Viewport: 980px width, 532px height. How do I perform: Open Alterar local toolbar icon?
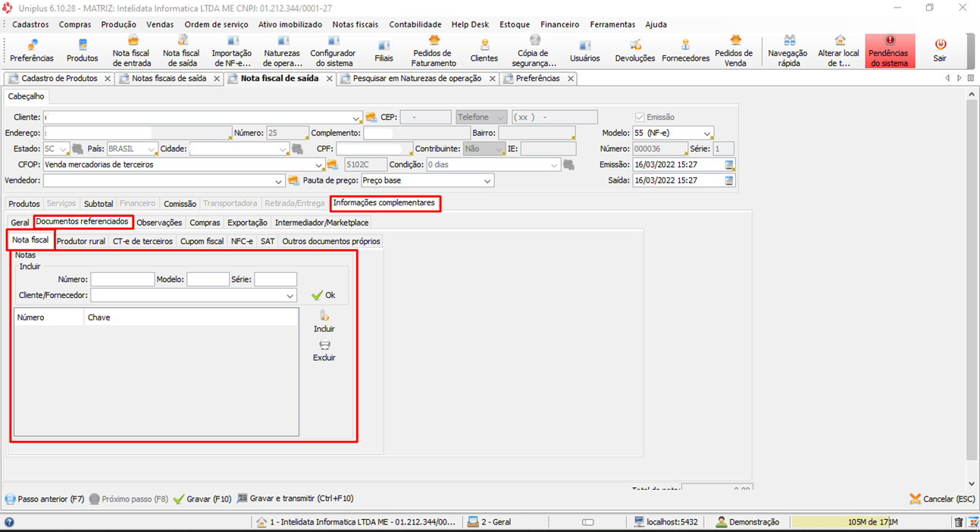click(839, 51)
